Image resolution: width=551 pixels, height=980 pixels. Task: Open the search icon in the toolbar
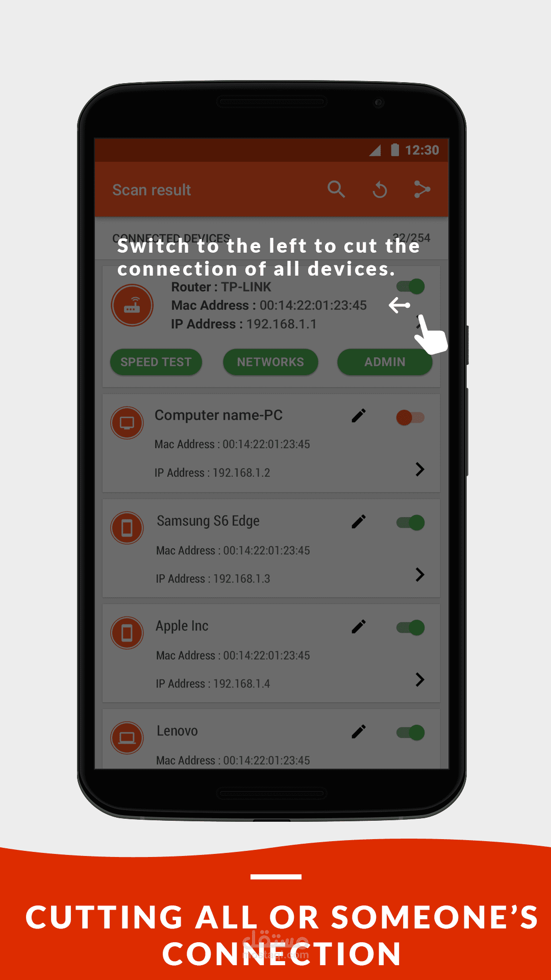(336, 189)
